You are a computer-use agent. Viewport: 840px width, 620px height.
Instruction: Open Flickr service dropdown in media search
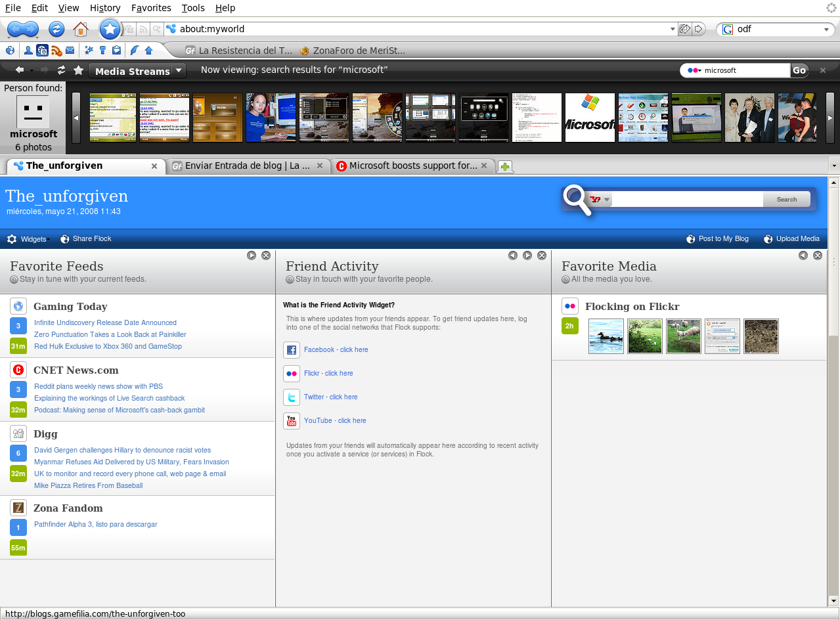tap(694, 70)
